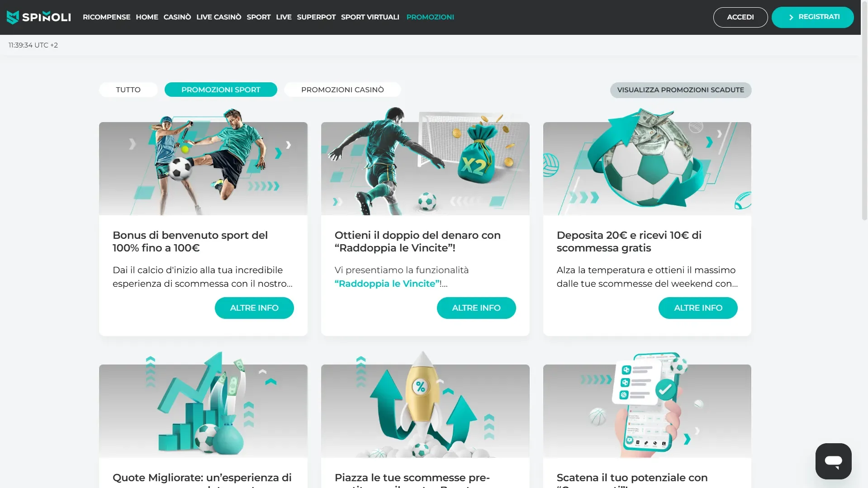Viewport: 868px width, 488px height.
Task: Select the Promozioni Sport filter
Action: (221, 90)
